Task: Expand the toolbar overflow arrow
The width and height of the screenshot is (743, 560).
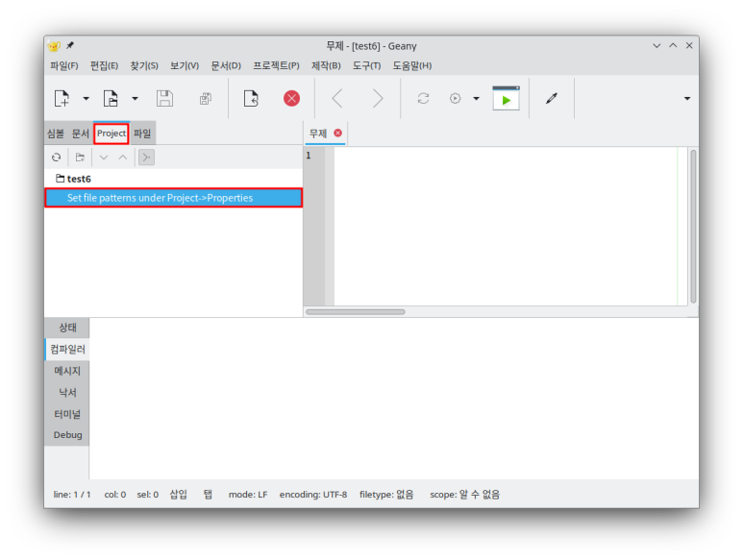Action: pos(687,99)
